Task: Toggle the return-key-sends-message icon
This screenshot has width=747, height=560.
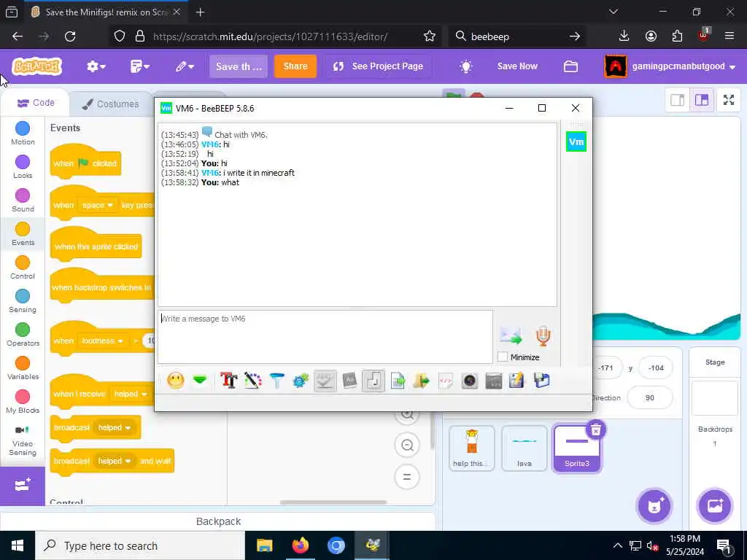Action: coord(373,381)
